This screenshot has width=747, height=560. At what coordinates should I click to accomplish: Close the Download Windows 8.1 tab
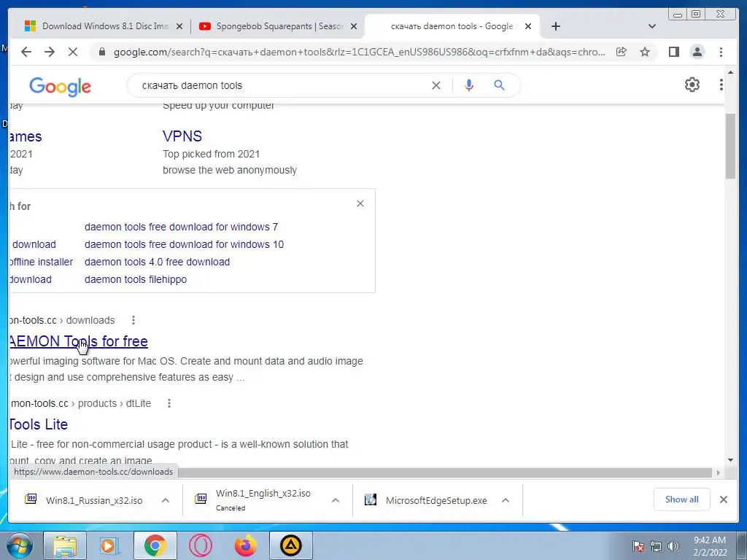179,26
